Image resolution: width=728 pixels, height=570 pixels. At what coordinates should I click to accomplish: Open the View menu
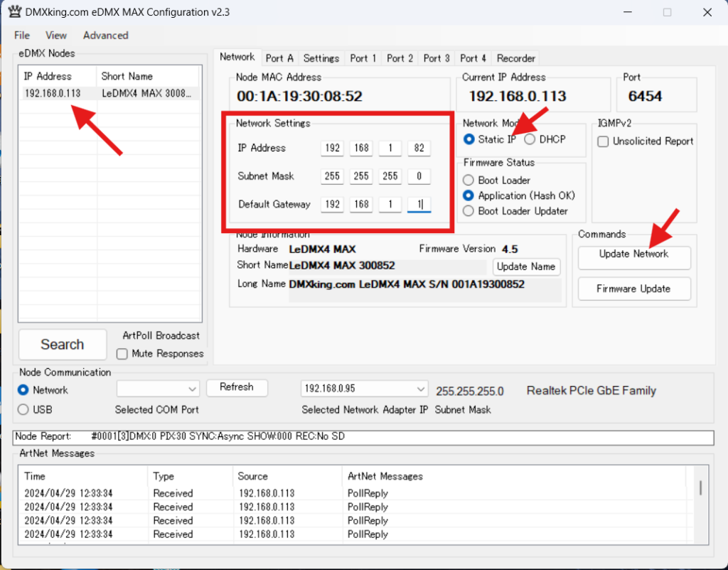[56, 36]
